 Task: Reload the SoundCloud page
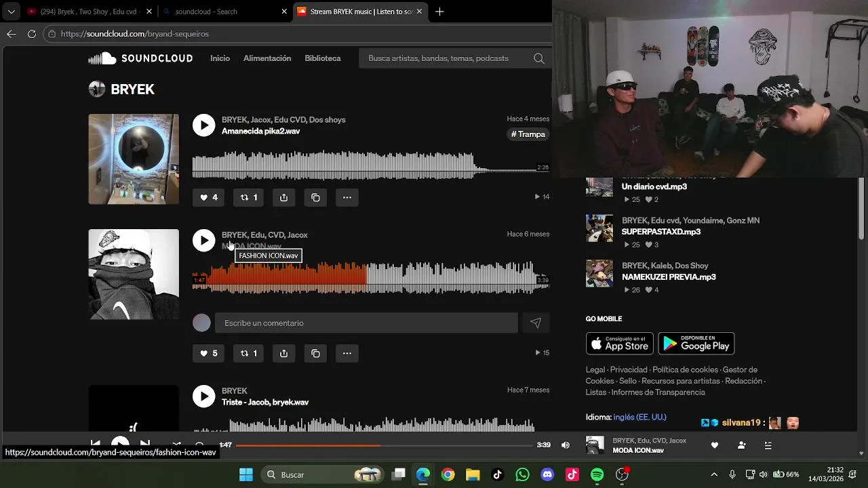[x=32, y=34]
